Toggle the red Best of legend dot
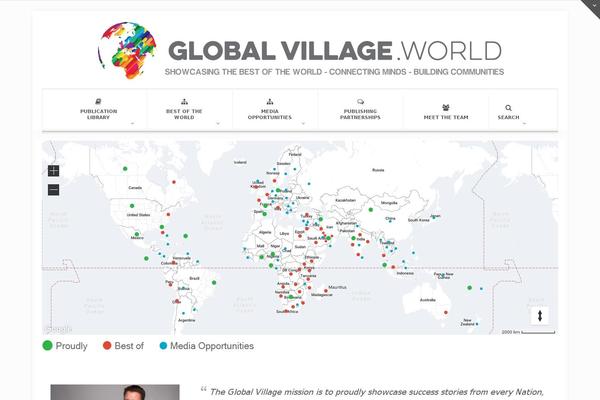600x400 pixels. [107, 346]
